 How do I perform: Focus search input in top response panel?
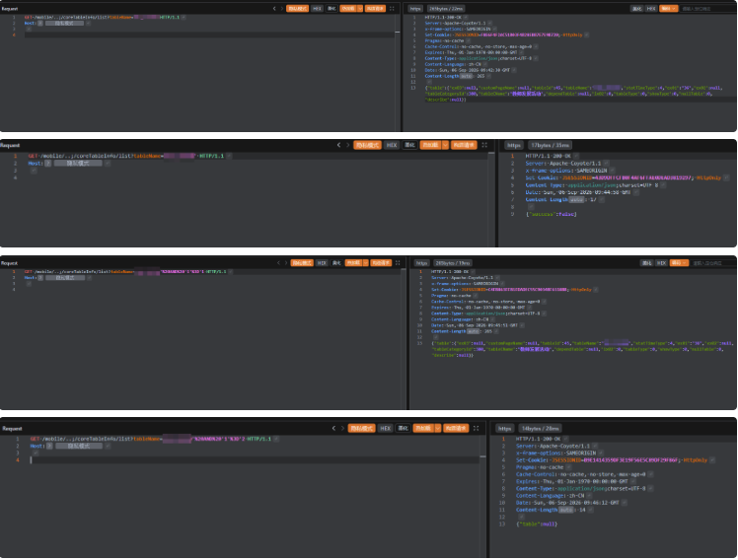pyautogui.click(x=707, y=9)
